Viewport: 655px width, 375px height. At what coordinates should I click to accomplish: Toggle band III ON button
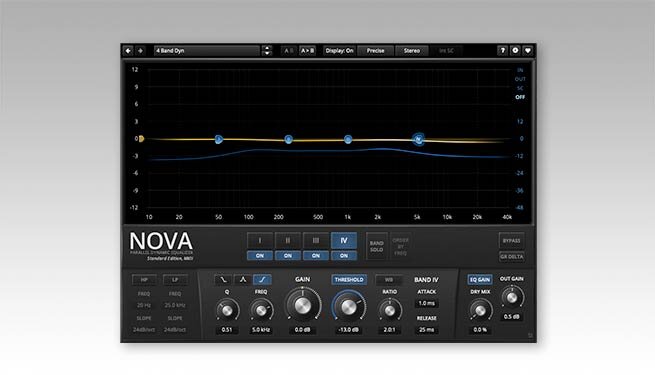(316, 256)
